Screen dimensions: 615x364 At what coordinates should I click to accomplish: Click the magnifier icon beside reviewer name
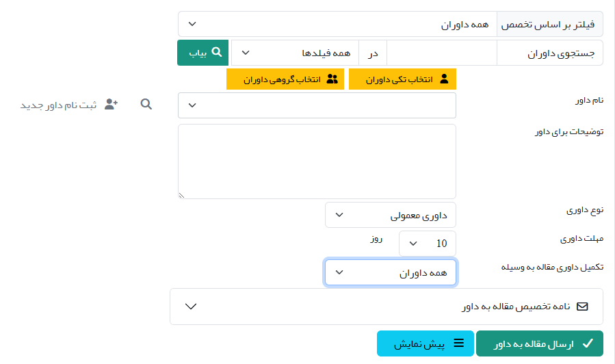point(146,104)
